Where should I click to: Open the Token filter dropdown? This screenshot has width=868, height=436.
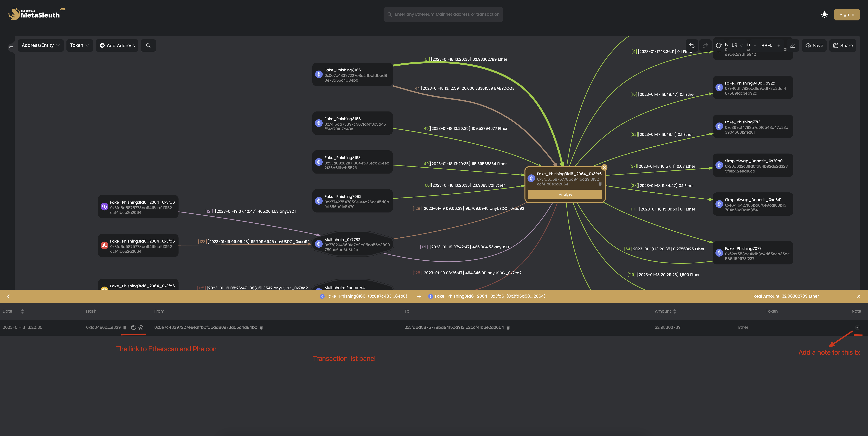[80, 46]
